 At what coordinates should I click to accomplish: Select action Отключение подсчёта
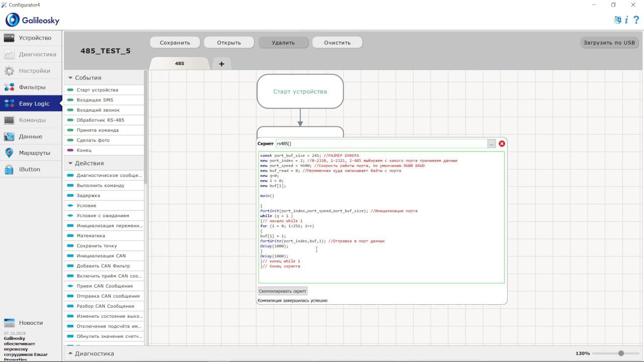coord(104,326)
